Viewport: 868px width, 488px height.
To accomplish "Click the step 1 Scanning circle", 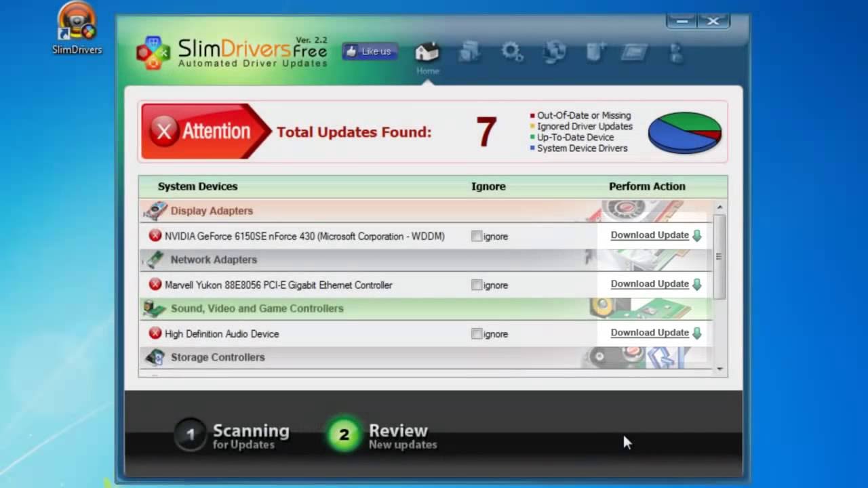I will [191, 435].
